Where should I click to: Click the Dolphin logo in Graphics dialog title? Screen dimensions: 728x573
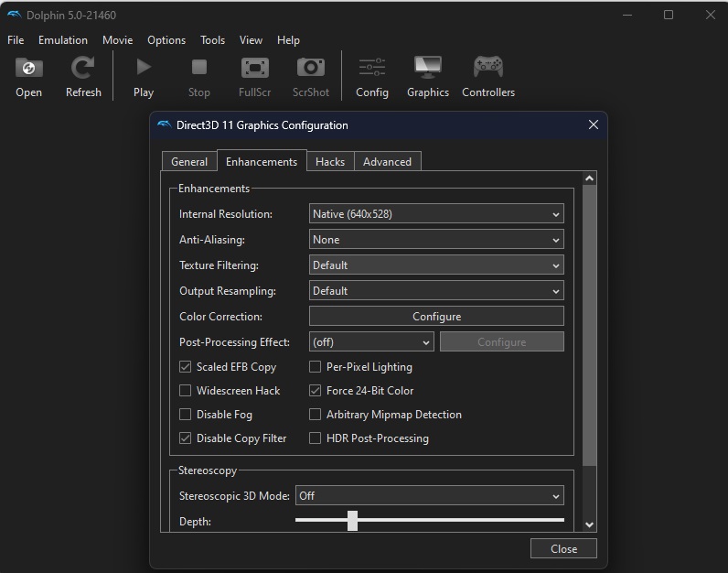(x=165, y=124)
